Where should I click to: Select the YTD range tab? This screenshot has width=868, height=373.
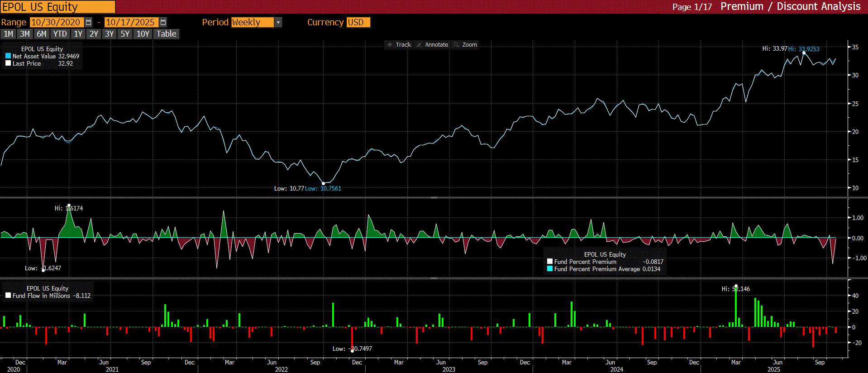point(60,34)
